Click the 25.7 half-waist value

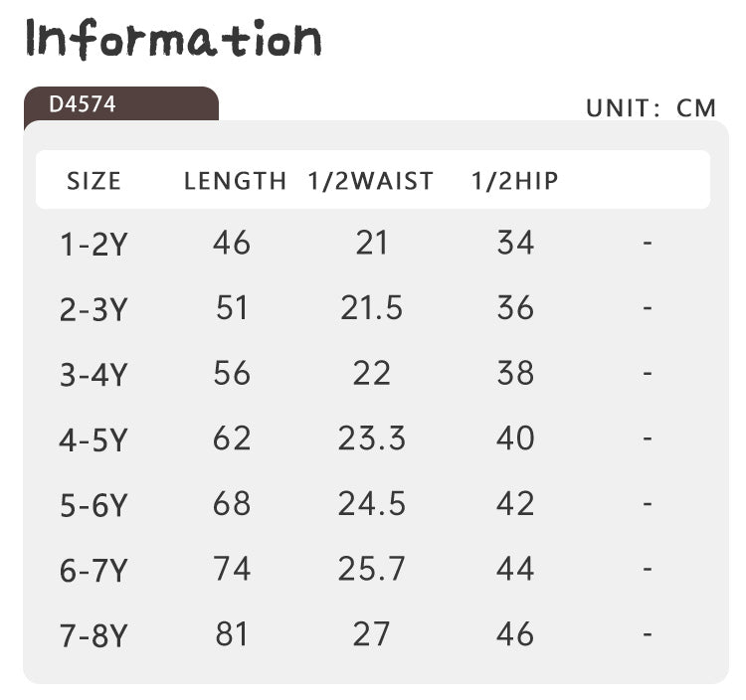click(x=371, y=569)
